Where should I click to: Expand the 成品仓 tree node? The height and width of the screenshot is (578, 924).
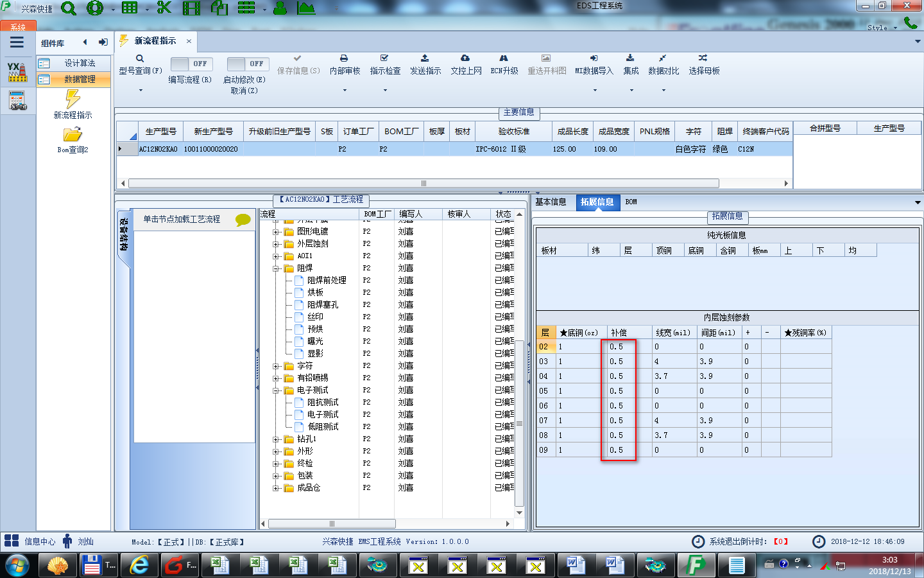point(276,487)
